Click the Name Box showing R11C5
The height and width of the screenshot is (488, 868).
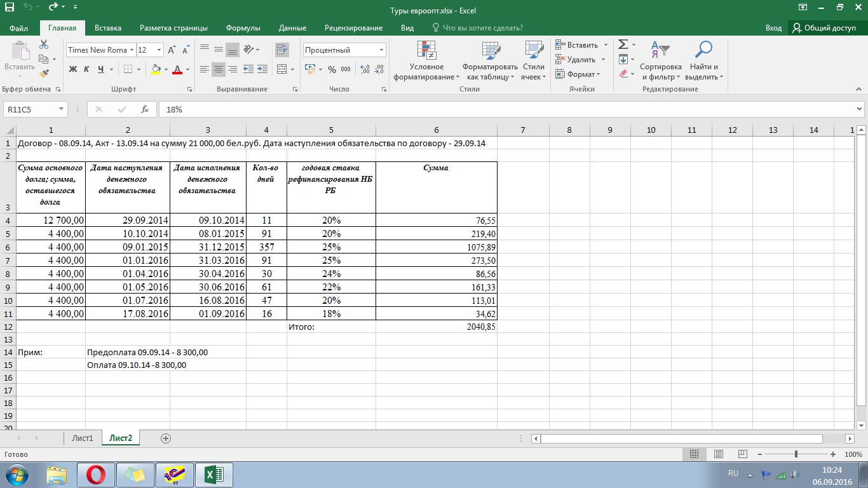(35, 109)
